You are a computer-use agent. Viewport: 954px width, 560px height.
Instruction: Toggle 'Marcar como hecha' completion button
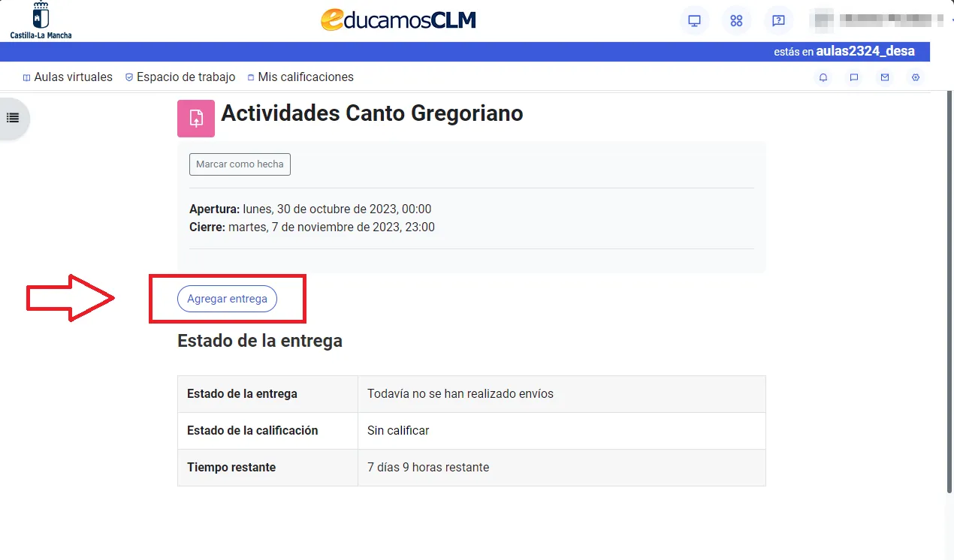click(240, 164)
